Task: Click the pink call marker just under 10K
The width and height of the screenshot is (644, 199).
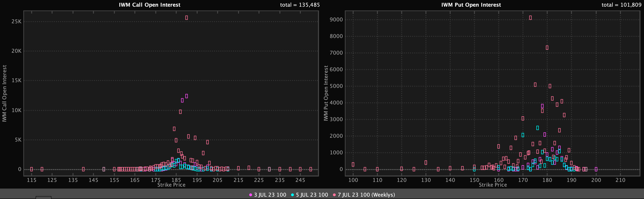Action: (180, 112)
